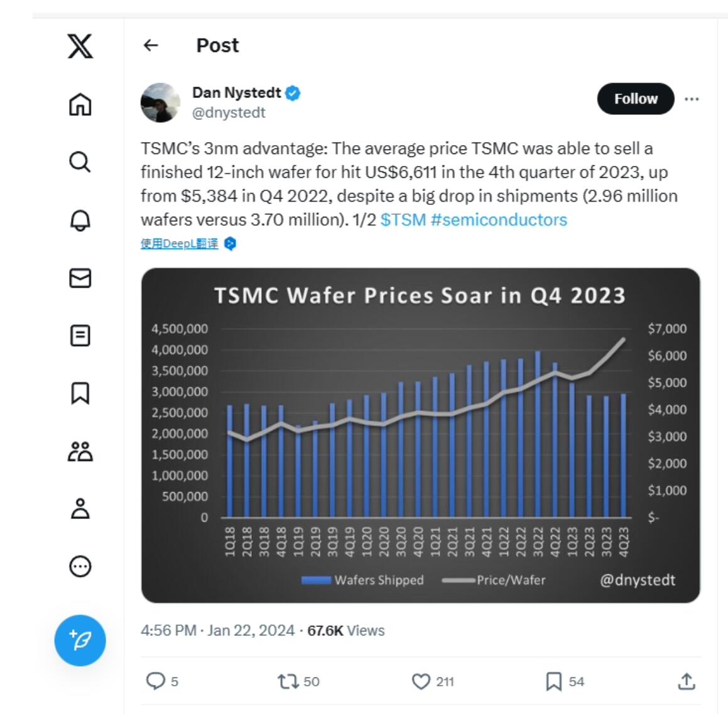Viewport: 728px width, 717px height.
Task: Open Explore search magnifier icon
Action: [80, 162]
